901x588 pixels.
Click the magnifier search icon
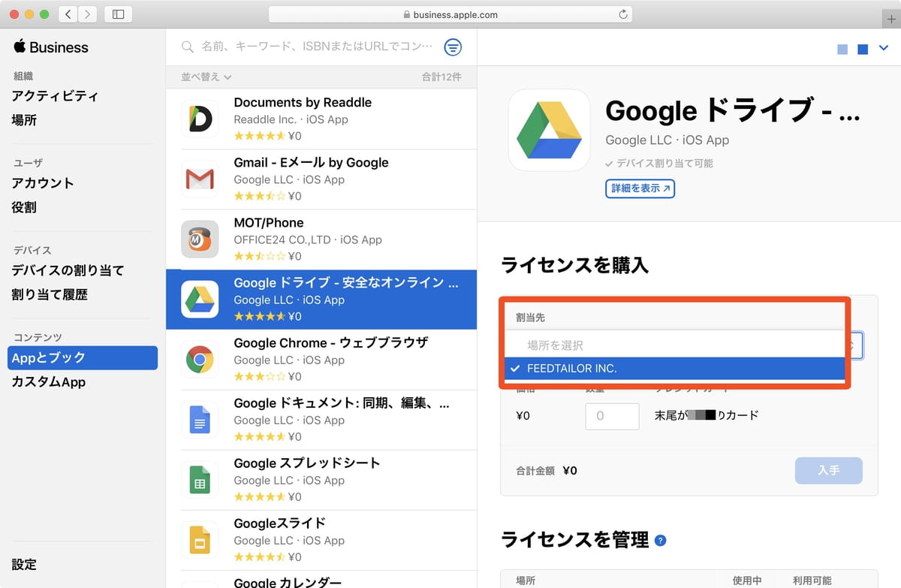pos(188,47)
